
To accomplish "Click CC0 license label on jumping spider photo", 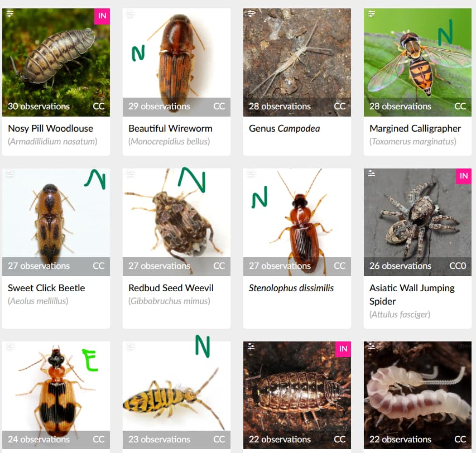I will click(458, 266).
